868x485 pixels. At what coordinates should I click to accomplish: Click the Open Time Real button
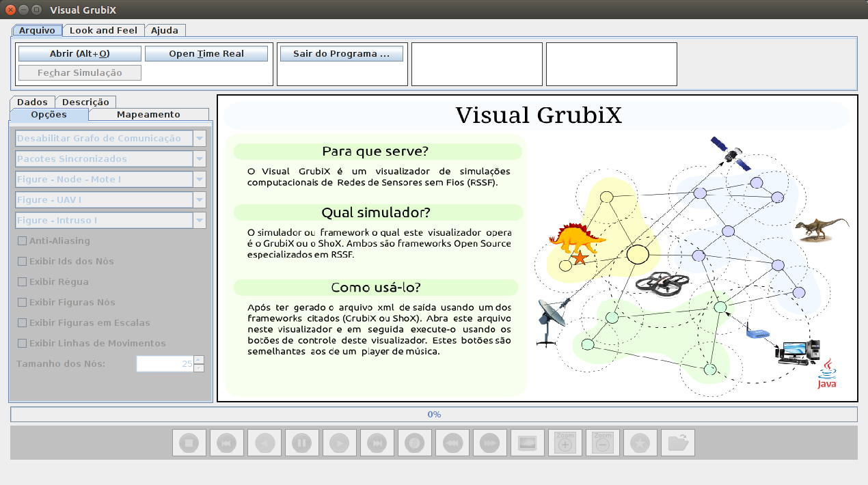[206, 54]
